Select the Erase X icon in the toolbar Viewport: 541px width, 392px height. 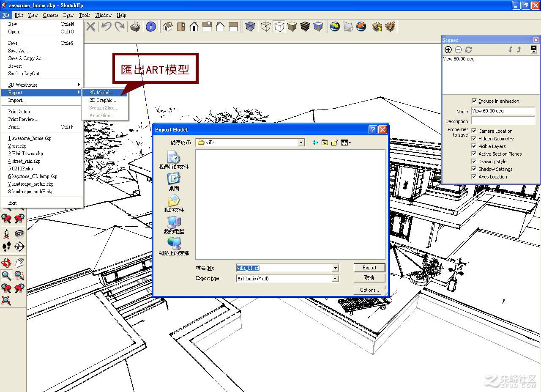point(91,27)
